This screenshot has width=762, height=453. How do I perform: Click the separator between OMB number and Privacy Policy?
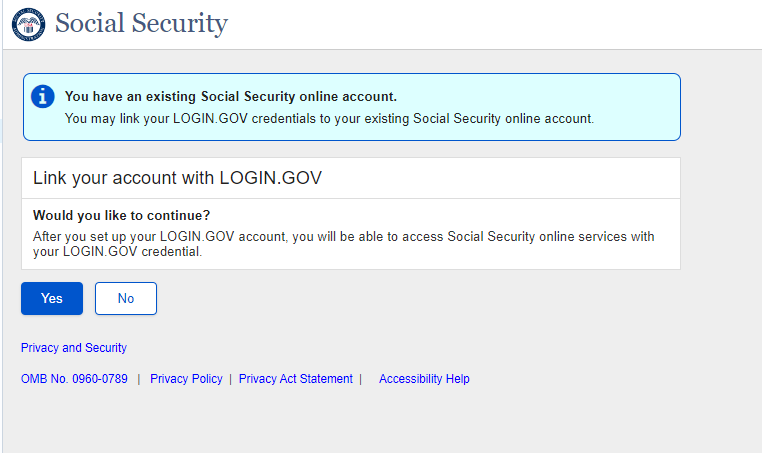(x=139, y=379)
